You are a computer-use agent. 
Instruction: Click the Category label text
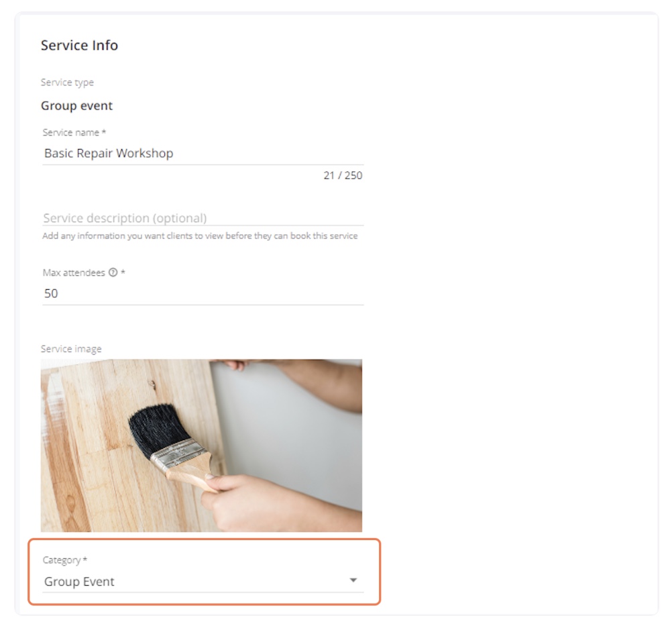tap(62, 560)
